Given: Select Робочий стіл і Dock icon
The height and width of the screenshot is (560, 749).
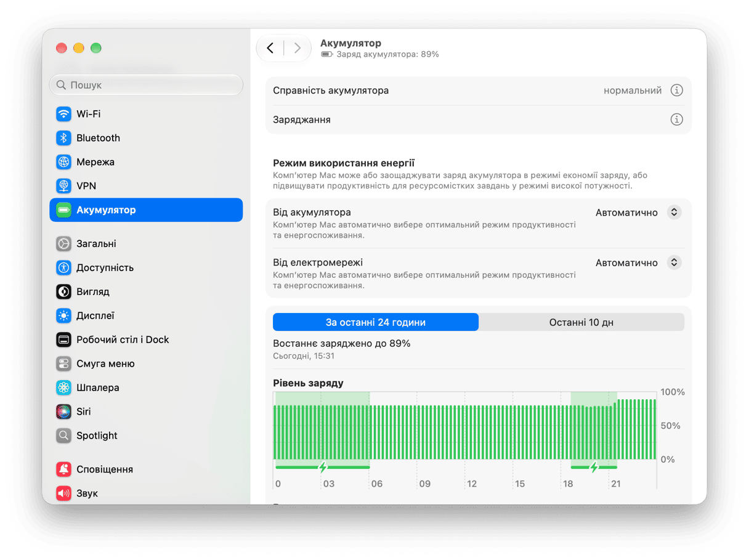Looking at the screenshot, I should [x=63, y=339].
